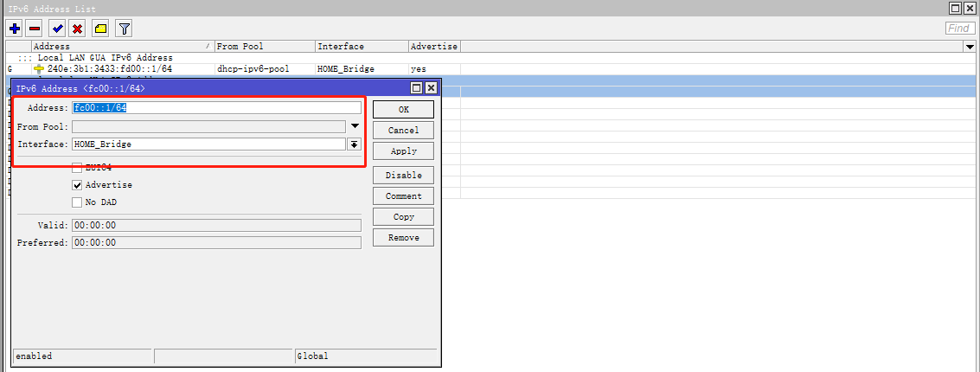Maximize the IPv6 Address dialog
Viewport: 980px width, 372px height.
click(x=416, y=88)
